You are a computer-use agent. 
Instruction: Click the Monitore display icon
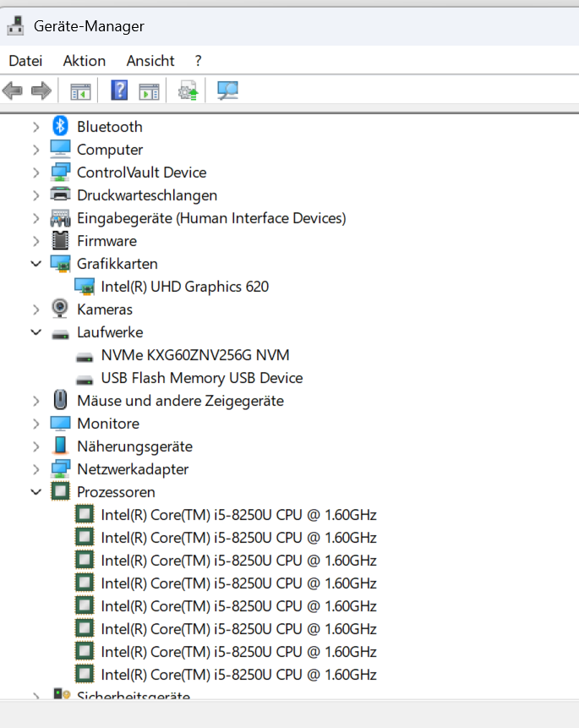coord(60,423)
